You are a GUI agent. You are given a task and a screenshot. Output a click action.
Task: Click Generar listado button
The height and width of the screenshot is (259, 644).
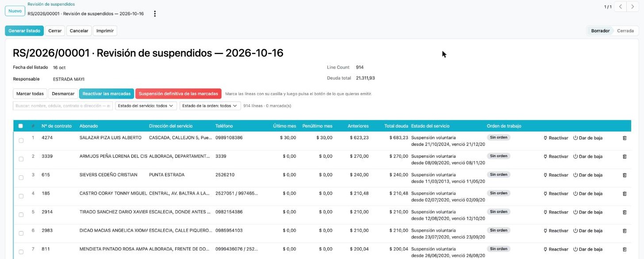tap(24, 31)
